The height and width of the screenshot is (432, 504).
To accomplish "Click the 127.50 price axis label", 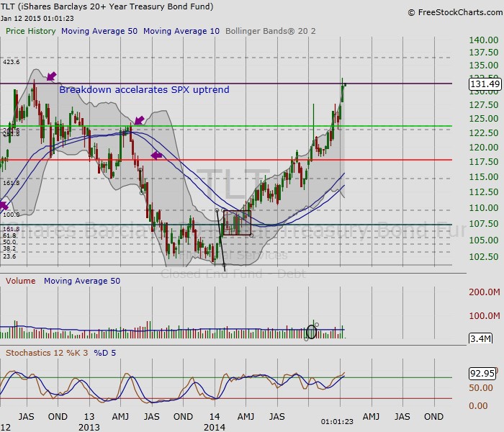I will click(x=484, y=105).
